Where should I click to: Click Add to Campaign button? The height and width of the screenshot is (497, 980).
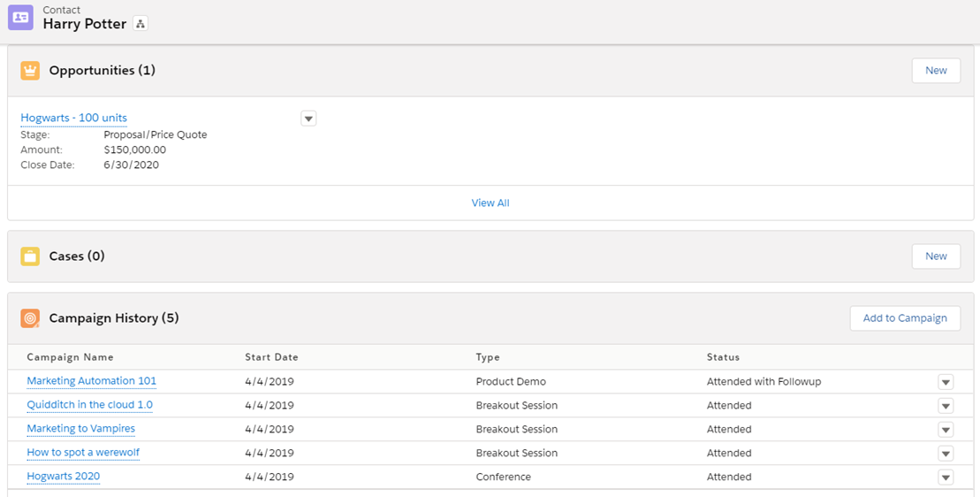coord(905,318)
